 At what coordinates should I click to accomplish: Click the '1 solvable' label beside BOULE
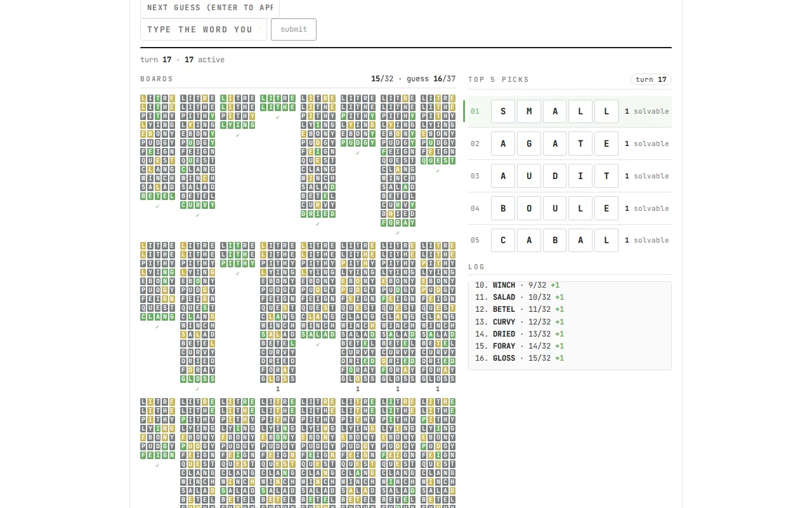[647, 208]
